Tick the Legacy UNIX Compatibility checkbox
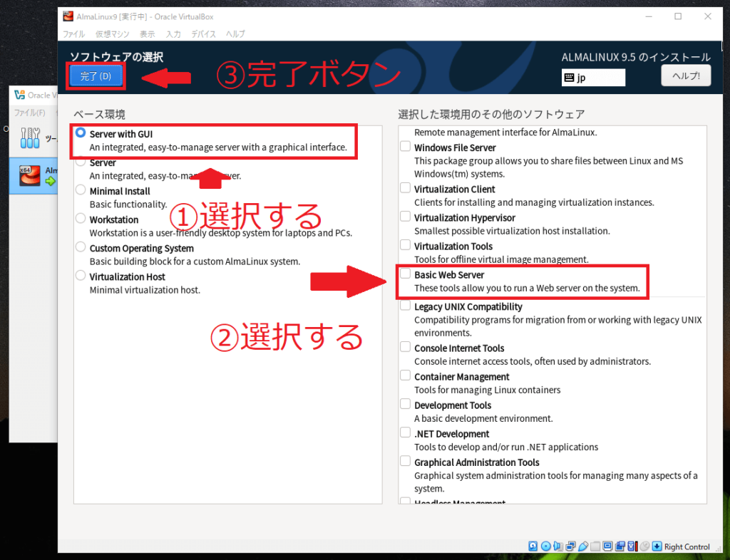This screenshot has height=560, width=730. (406, 306)
